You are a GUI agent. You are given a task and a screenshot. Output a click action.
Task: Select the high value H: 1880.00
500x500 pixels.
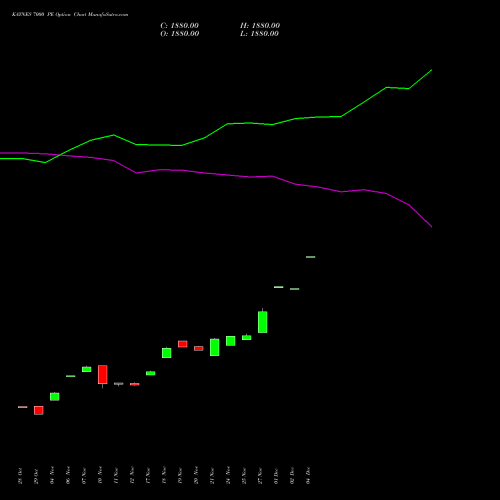point(260,26)
